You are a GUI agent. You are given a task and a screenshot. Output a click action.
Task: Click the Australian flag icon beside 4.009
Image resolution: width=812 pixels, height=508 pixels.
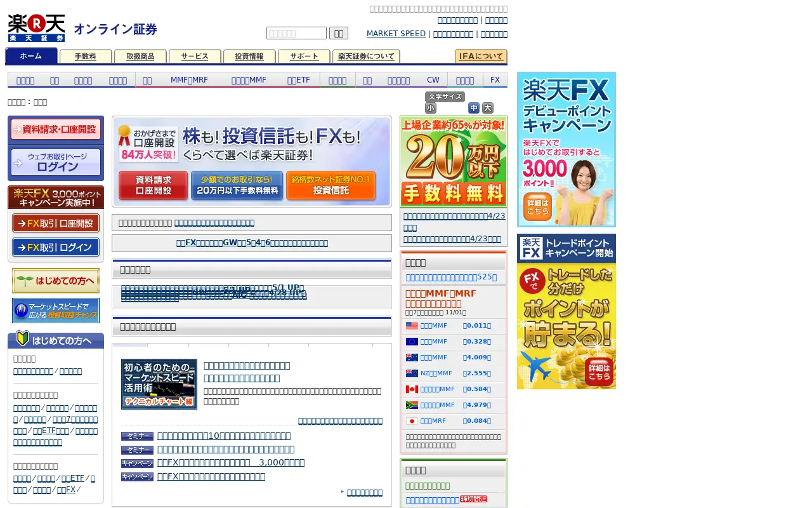pos(412,358)
